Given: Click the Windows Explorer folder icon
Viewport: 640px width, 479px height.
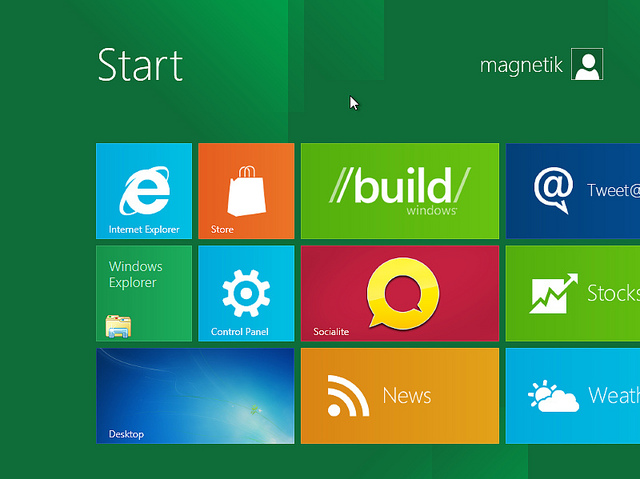Looking at the screenshot, I should (118, 326).
